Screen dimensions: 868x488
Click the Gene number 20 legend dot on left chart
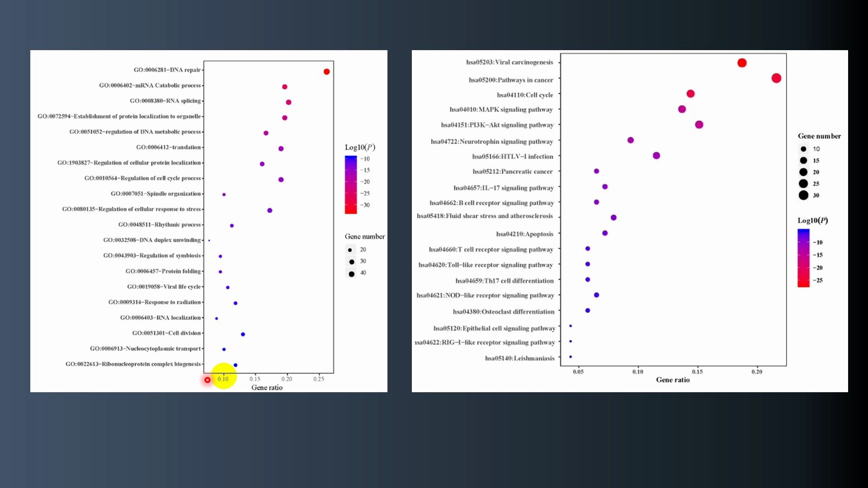click(x=350, y=250)
